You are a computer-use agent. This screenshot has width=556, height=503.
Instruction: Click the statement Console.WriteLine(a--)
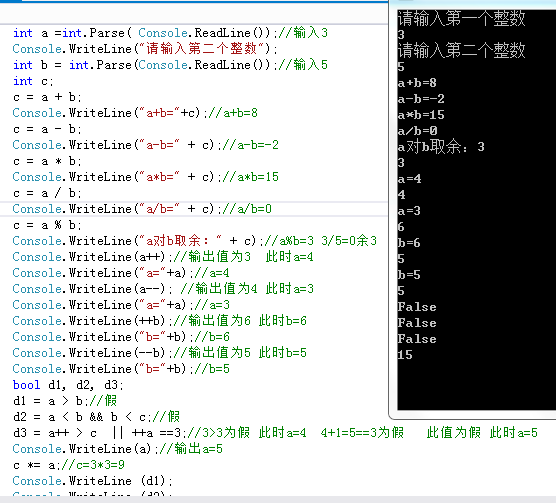(x=92, y=289)
